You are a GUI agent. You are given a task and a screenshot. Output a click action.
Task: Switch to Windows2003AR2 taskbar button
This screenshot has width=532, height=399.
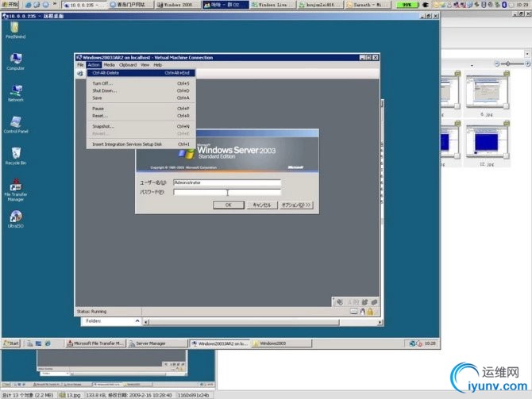(219, 343)
